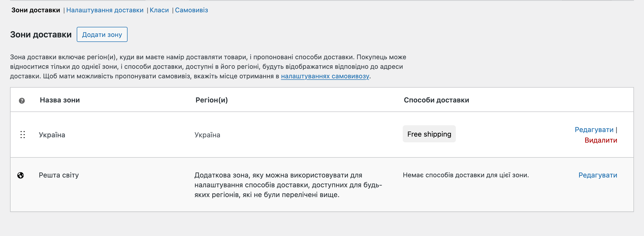644x236 pixels.
Task: Go to the Самовивіз tab
Action: pos(191,10)
